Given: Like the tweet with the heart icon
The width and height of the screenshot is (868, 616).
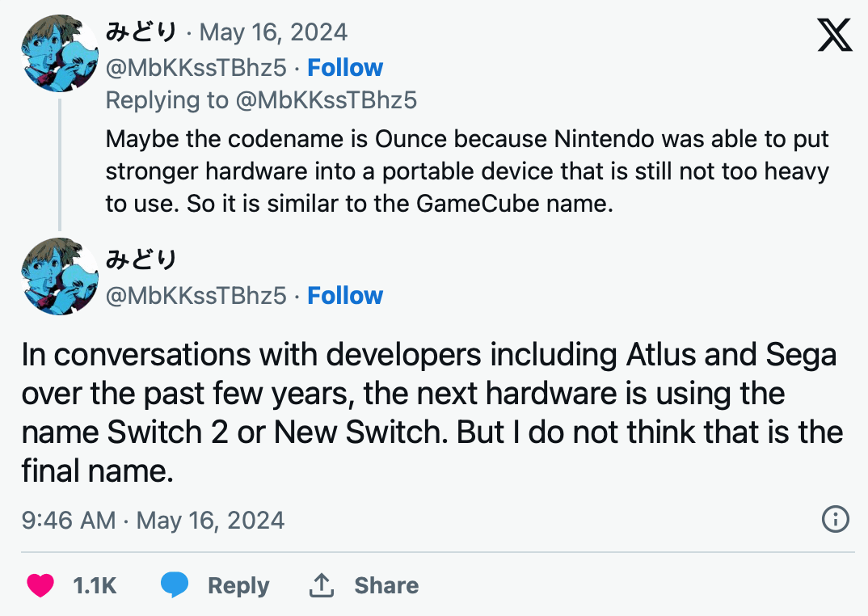Looking at the screenshot, I should tap(40, 585).
